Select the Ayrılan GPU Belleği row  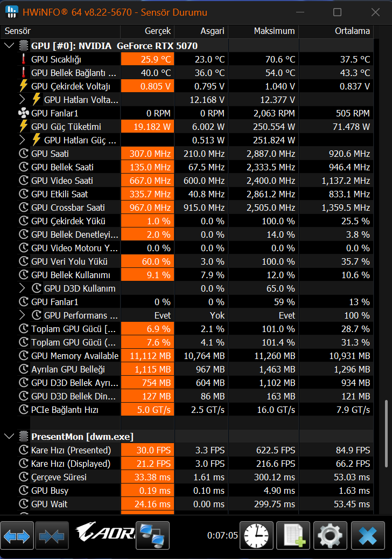(195, 369)
